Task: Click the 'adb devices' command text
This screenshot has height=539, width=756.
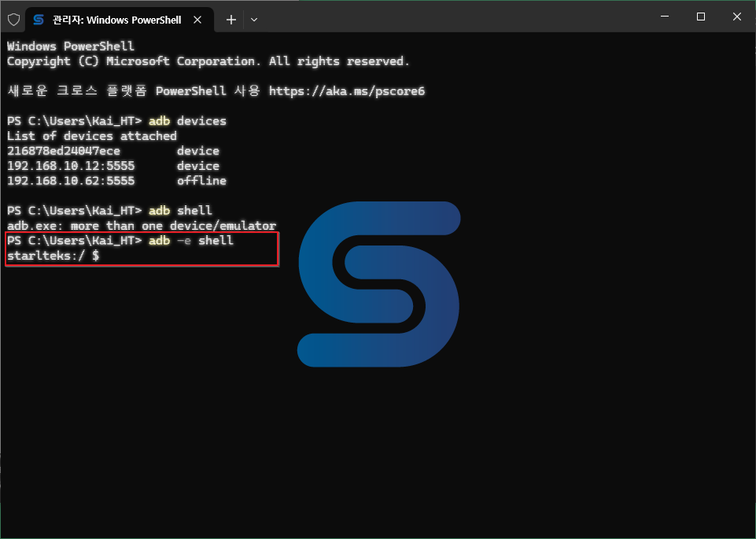Action: (x=187, y=121)
